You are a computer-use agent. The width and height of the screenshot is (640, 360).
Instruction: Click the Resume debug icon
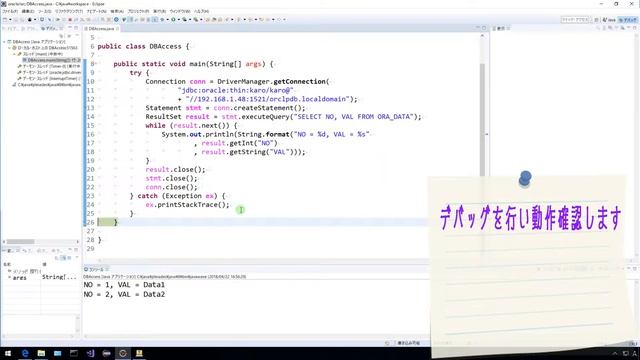coord(58,20)
